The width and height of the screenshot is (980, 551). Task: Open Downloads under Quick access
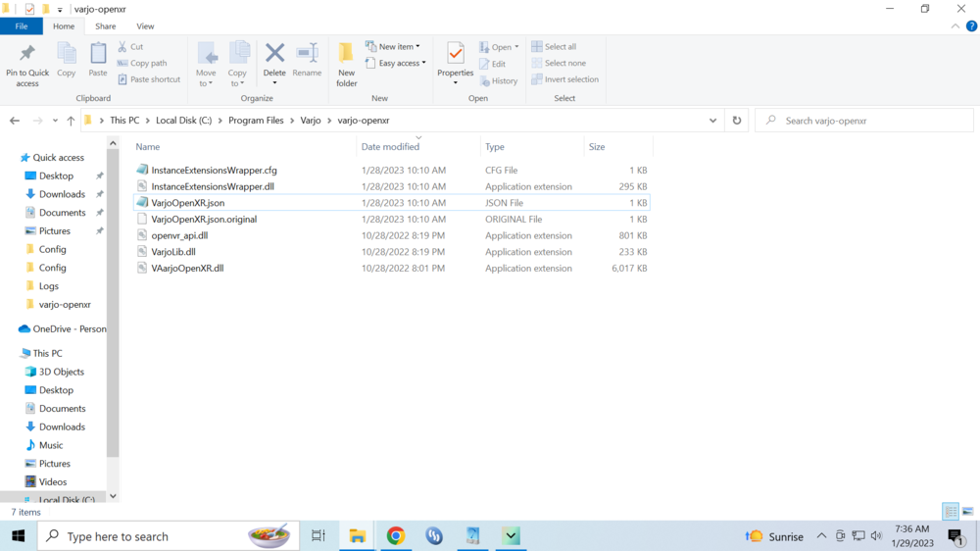pyautogui.click(x=61, y=194)
